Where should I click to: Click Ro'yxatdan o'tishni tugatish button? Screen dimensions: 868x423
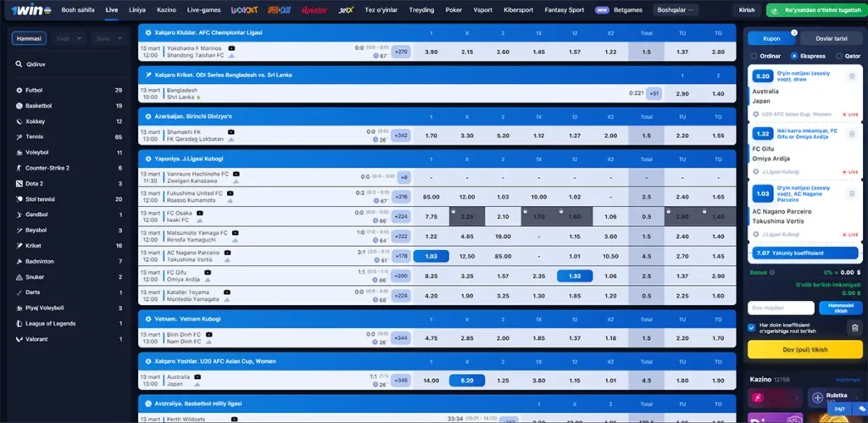coord(815,10)
